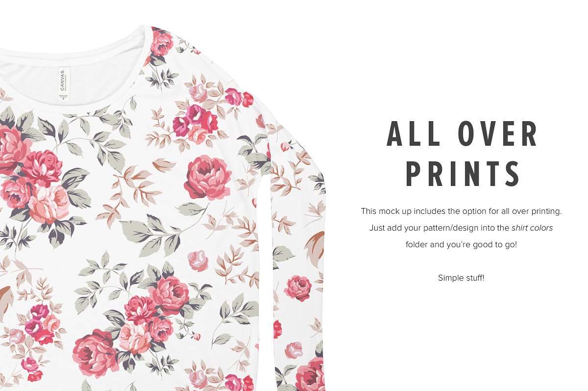Viewport: 588px width, 391px height.
Task: Click the large rose on shirt center
Action: [x=208, y=178]
